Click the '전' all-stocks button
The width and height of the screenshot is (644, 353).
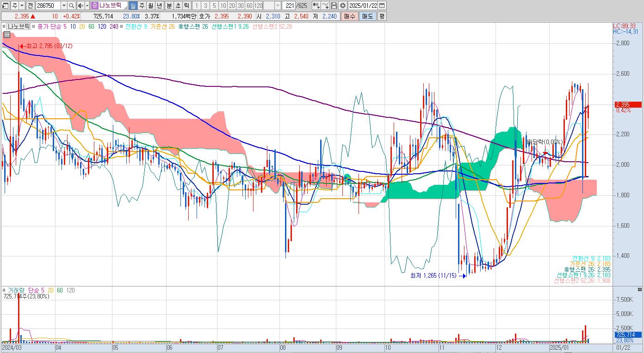(30, 6)
